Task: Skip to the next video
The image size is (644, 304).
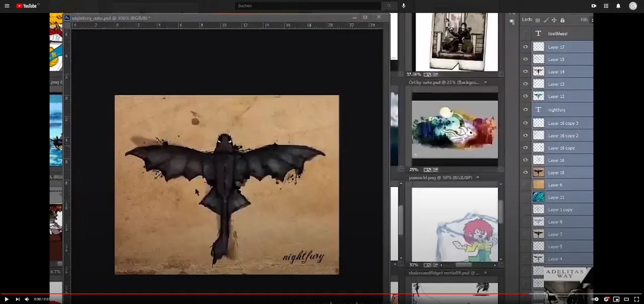Action: (17, 299)
